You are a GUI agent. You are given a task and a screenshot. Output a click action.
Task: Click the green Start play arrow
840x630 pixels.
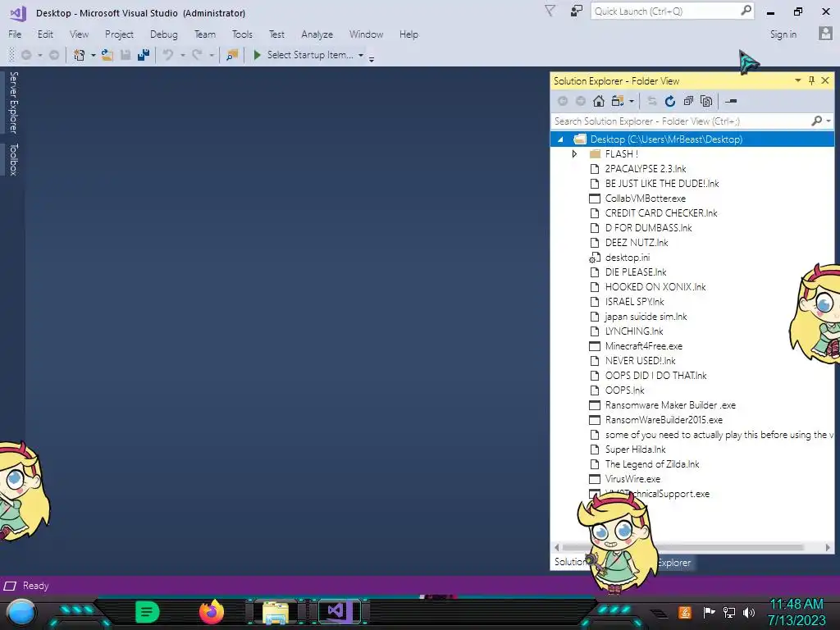[257, 55]
